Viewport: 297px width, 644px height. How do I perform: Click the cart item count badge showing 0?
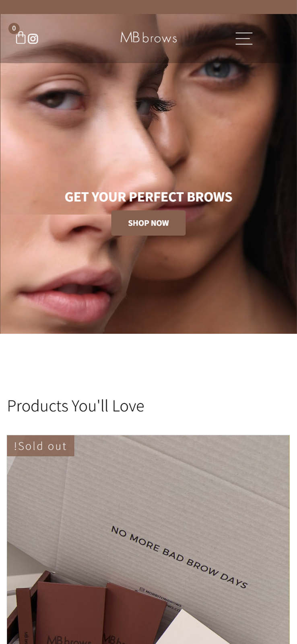(14, 28)
